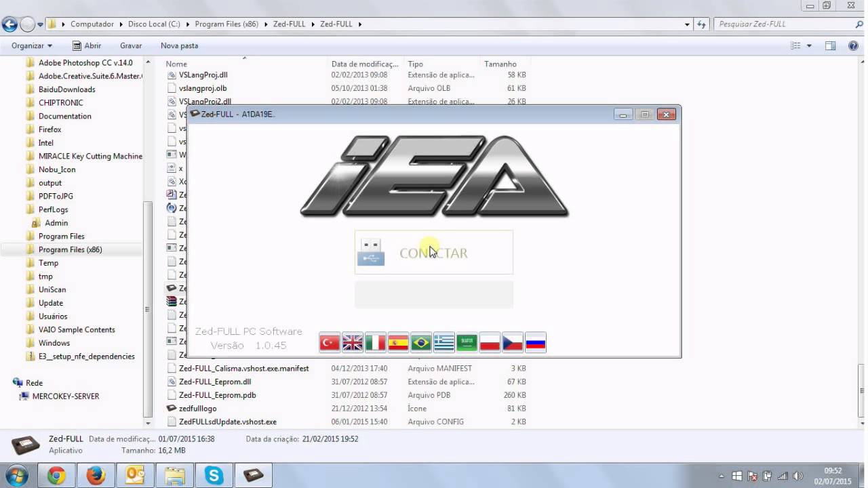Viewport: 868px width, 488px height.
Task: Choose the United Kingdom flag for English
Action: point(353,343)
